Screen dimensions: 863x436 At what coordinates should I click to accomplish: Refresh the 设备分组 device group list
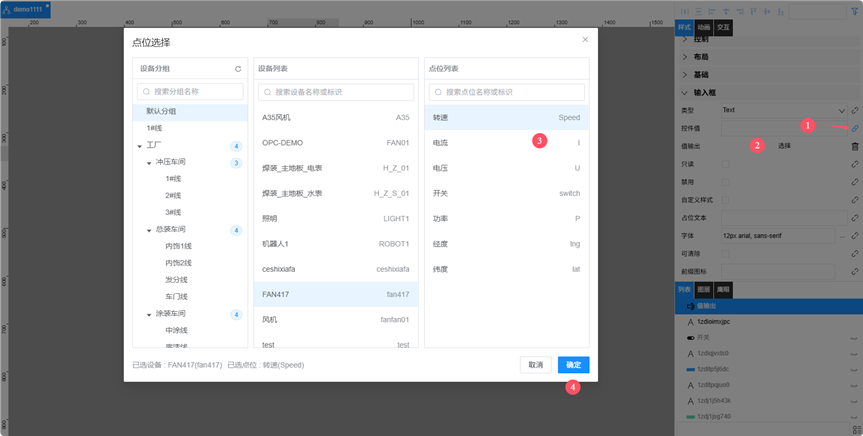tap(238, 69)
